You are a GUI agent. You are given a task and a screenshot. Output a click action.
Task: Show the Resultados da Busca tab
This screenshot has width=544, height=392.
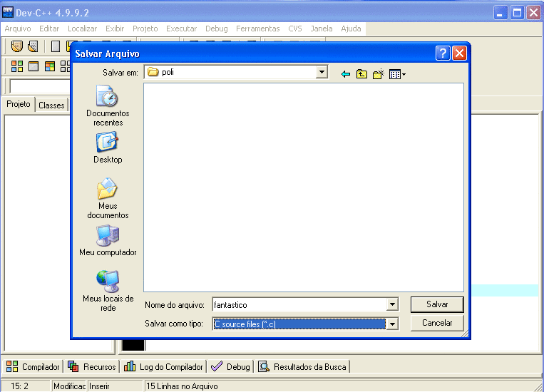(302, 367)
